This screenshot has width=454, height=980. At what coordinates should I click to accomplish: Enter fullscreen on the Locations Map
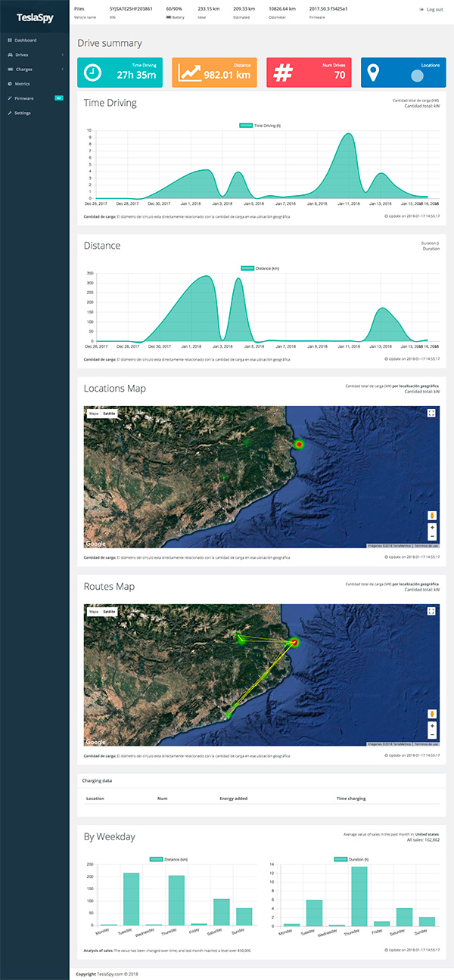pyautogui.click(x=431, y=413)
